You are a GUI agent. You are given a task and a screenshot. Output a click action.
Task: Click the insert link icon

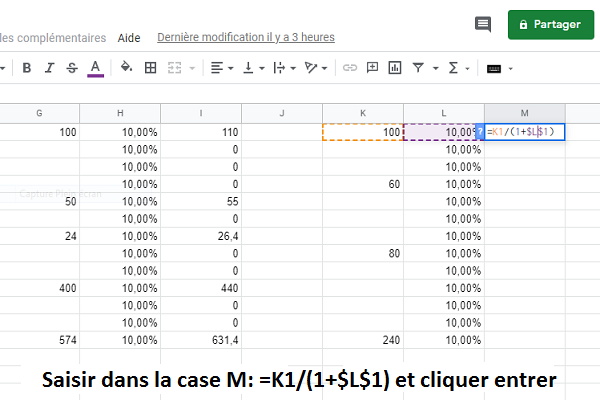click(350, 68)
